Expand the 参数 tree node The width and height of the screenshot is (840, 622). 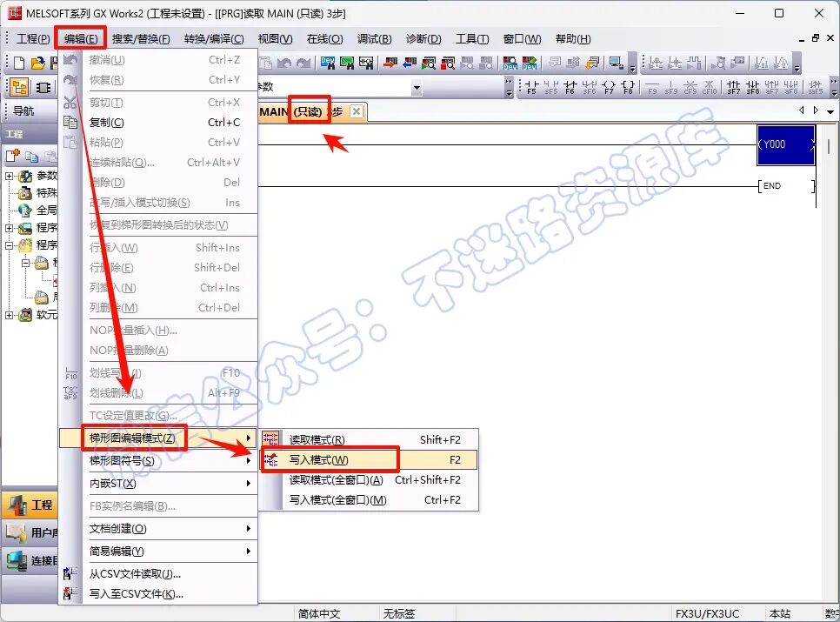pyautogui.click(x=9, y=176)
